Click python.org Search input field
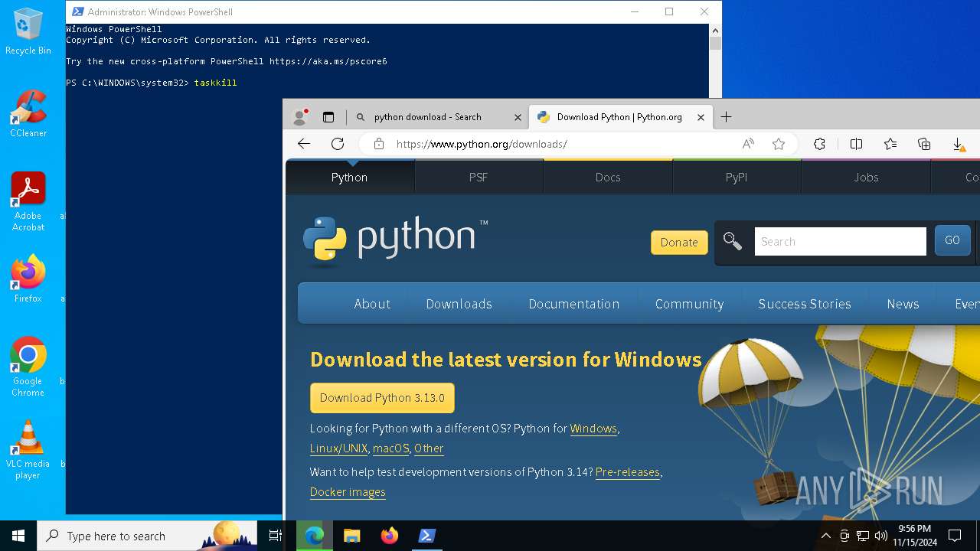Image resolution: width=980 pixels, height=551 pixels. coord(841,241)
